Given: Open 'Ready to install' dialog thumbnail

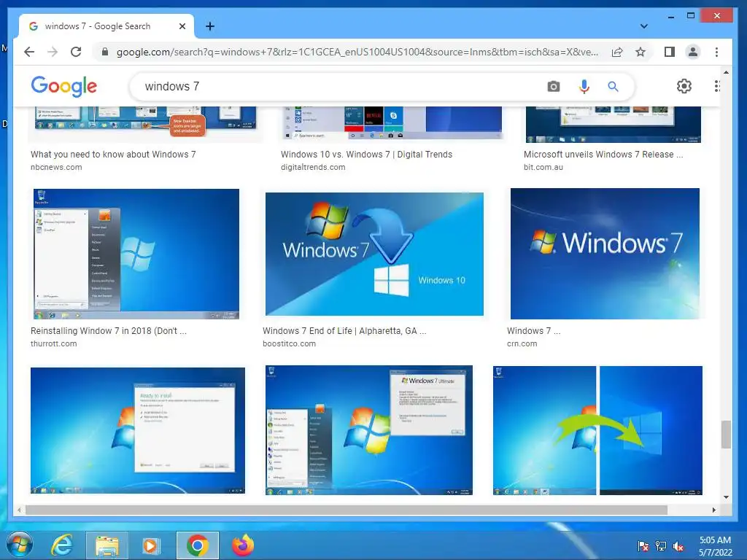Looking at the screenshot, I should coord(138,430).
